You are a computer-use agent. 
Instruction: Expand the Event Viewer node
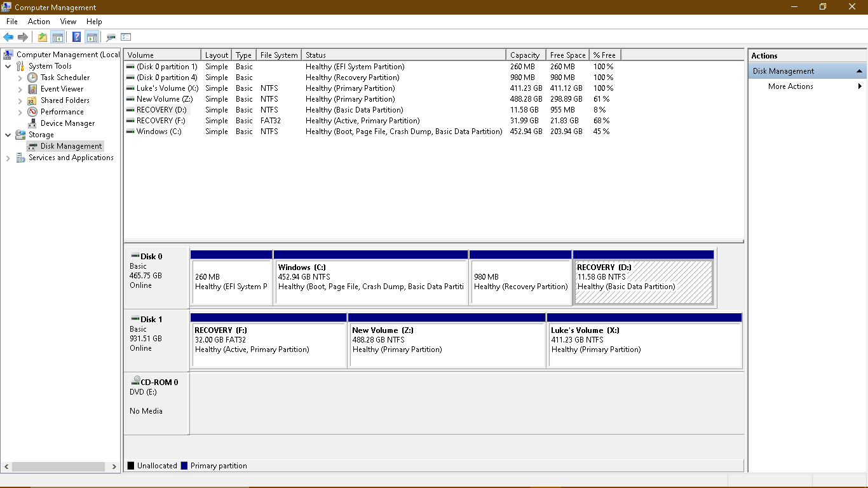(x=20, y=89)
